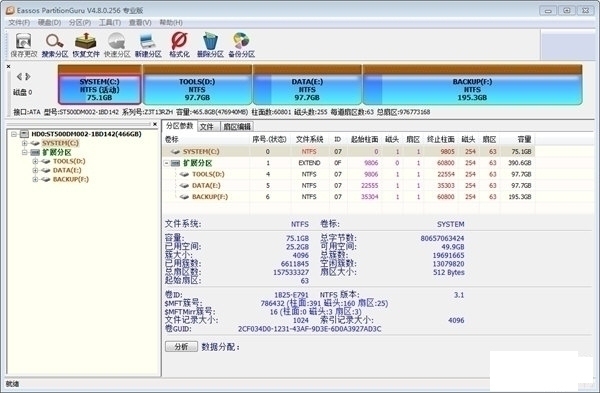Close the left tree panel
Image resolution: width=600 pixels, height=393 pixels.
tap(155, 124)
